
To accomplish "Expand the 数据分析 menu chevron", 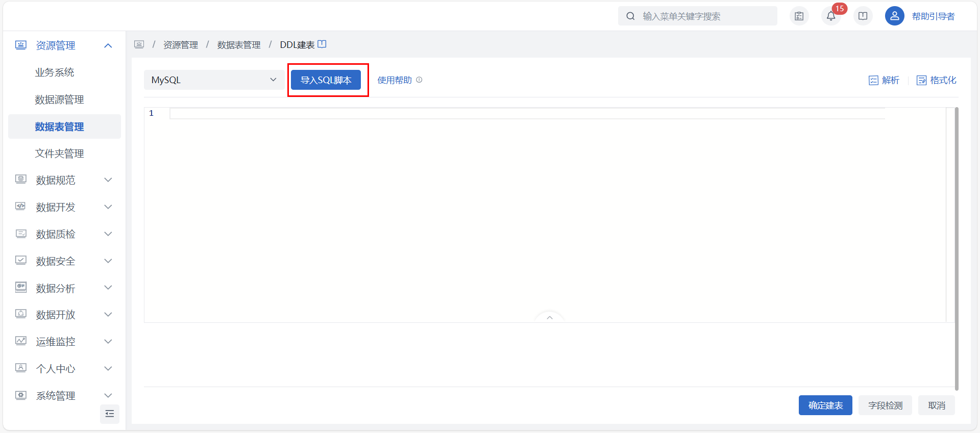I will [108, 287].
